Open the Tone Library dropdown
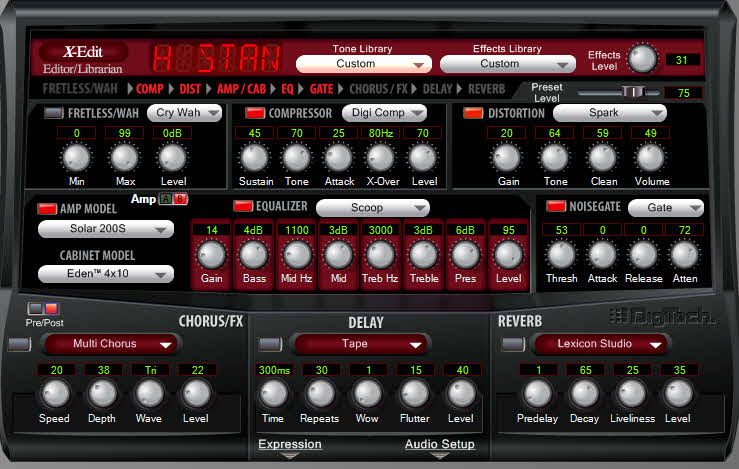 tap(363, 64)
